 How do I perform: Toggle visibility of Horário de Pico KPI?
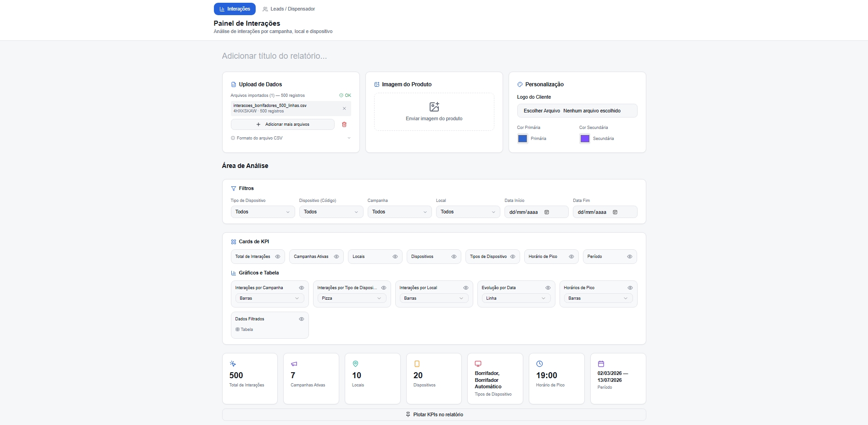click(571, 257)
